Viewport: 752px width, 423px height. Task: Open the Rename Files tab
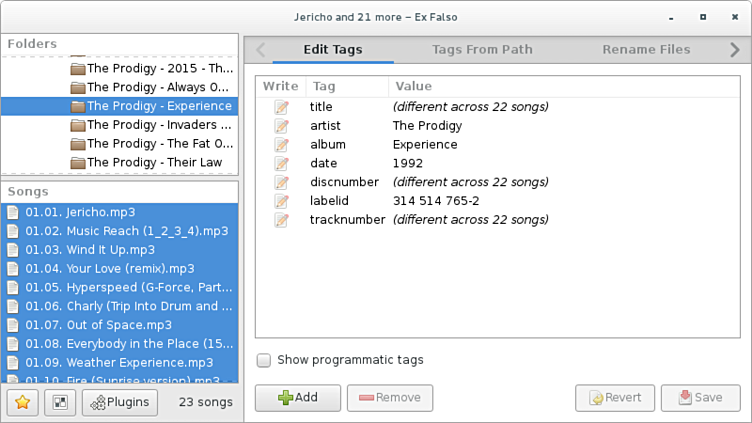point(646,49)
